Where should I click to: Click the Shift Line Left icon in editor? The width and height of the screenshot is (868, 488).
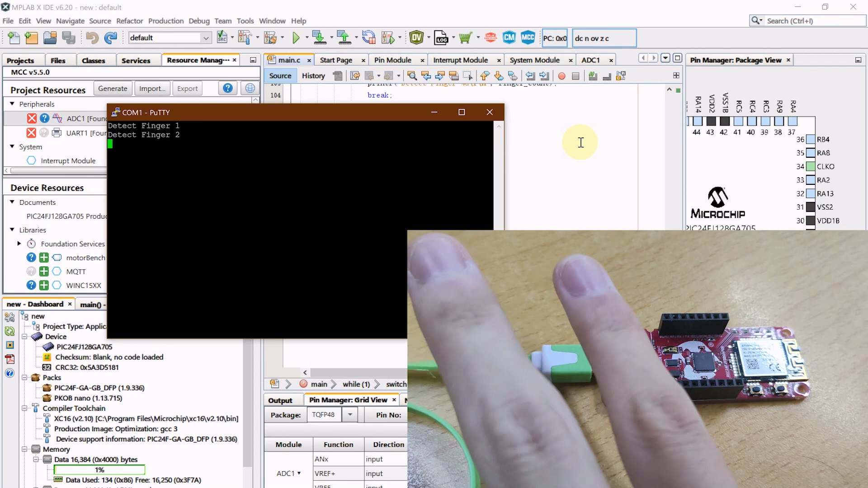pyautogui.click(x=530, y=76)
